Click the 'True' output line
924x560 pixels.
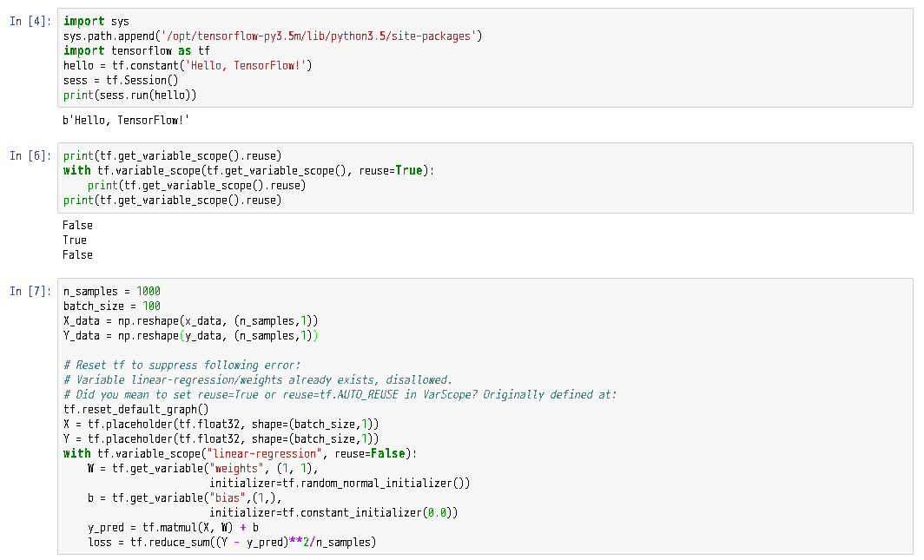click(75, 240)
